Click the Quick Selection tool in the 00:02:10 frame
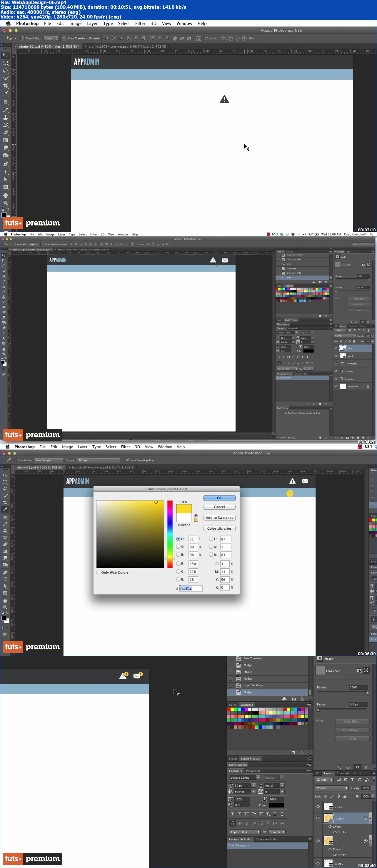 point(5,78)
